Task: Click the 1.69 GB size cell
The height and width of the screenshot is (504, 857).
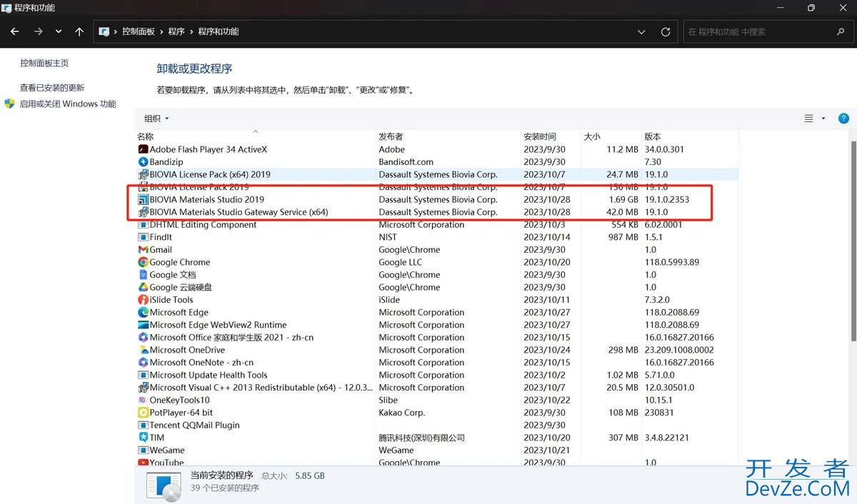Action: 623,200
